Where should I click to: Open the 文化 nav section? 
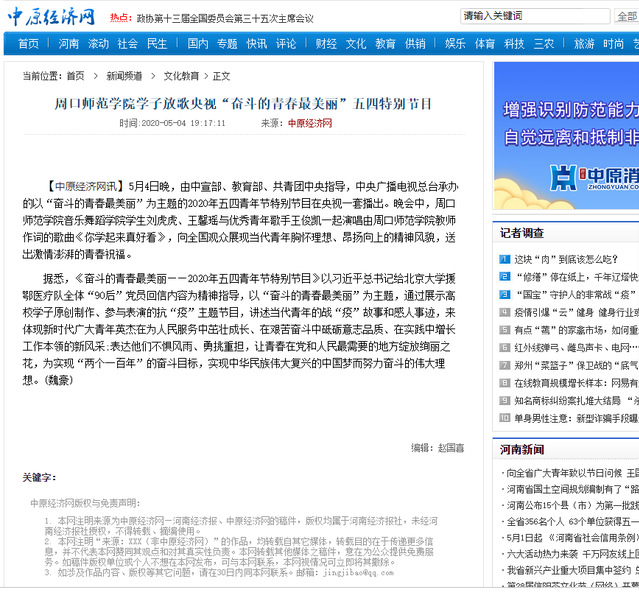[x=356, y=44]
